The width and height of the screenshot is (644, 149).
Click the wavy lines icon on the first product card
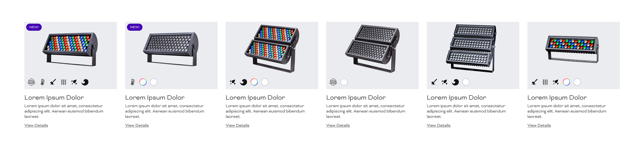click(63, 82)
